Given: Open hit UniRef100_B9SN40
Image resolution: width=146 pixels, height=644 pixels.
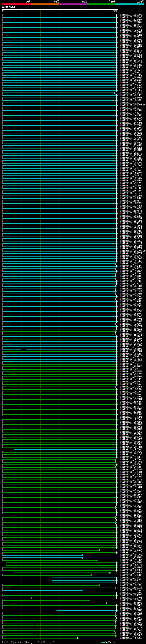Looking at the screenshot, I should [131, 18].
